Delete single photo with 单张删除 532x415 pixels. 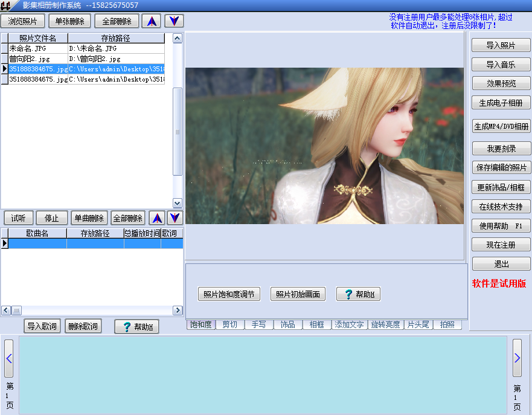click(70, 21)
